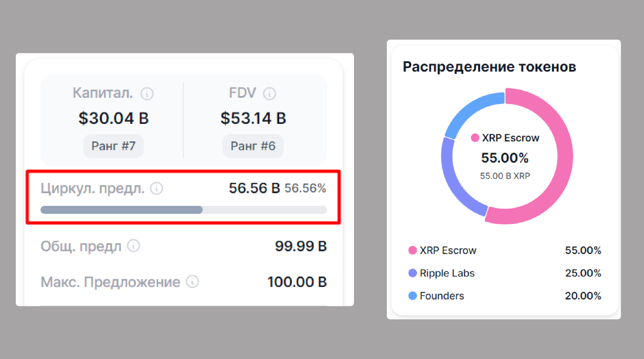Click the info icon beside Общ. предл
Image resolution: width=644 pixels, height=359 pixels.
pyautogui.click(x=133, y=246)
